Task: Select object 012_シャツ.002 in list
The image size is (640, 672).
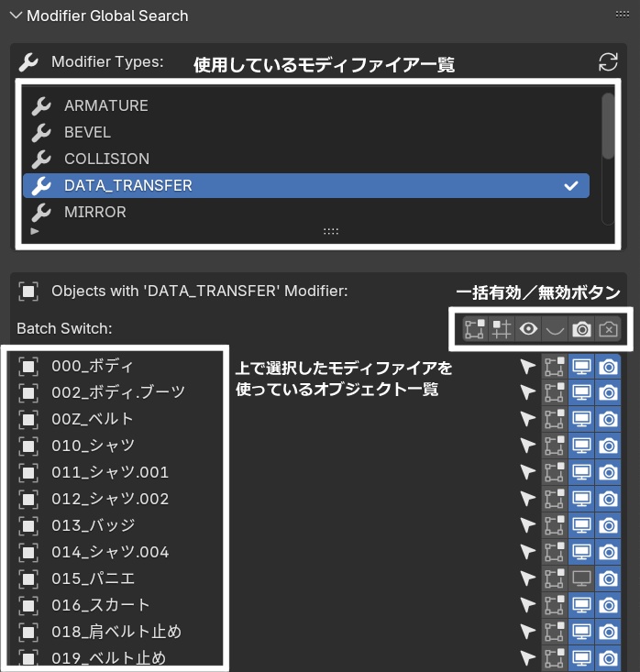Action: (110, 500)
